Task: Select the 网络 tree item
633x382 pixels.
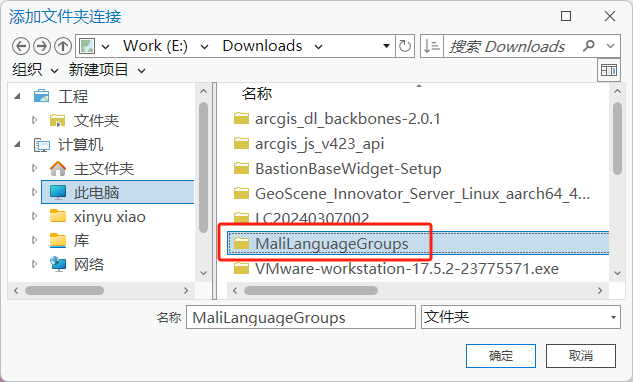Action: [89, 265]
